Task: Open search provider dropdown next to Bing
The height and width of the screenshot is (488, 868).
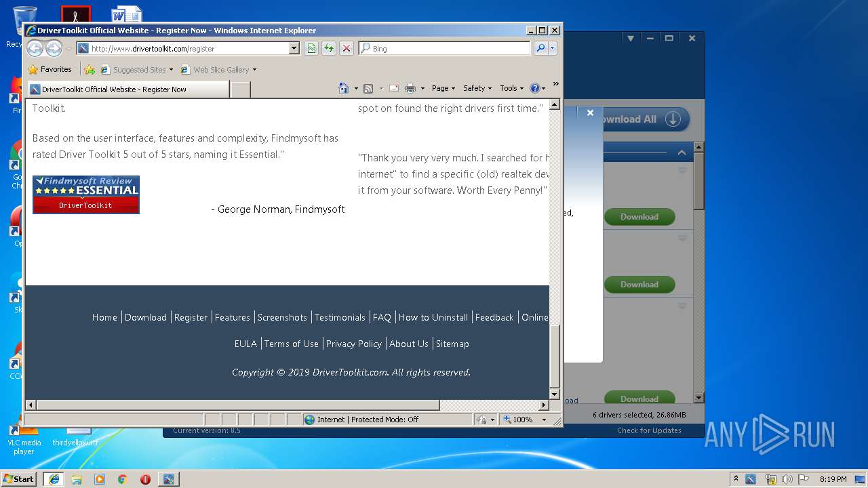Action: (x=553, y=48)
